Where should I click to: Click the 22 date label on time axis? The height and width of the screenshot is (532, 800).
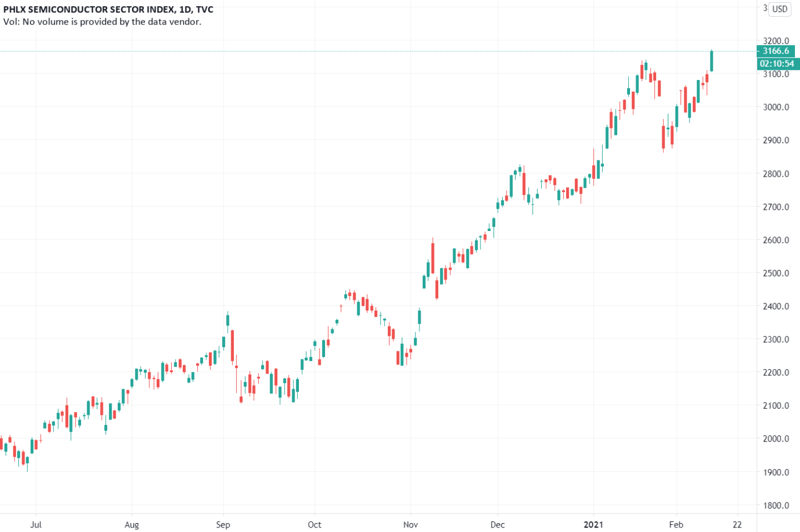pos(737,525)
